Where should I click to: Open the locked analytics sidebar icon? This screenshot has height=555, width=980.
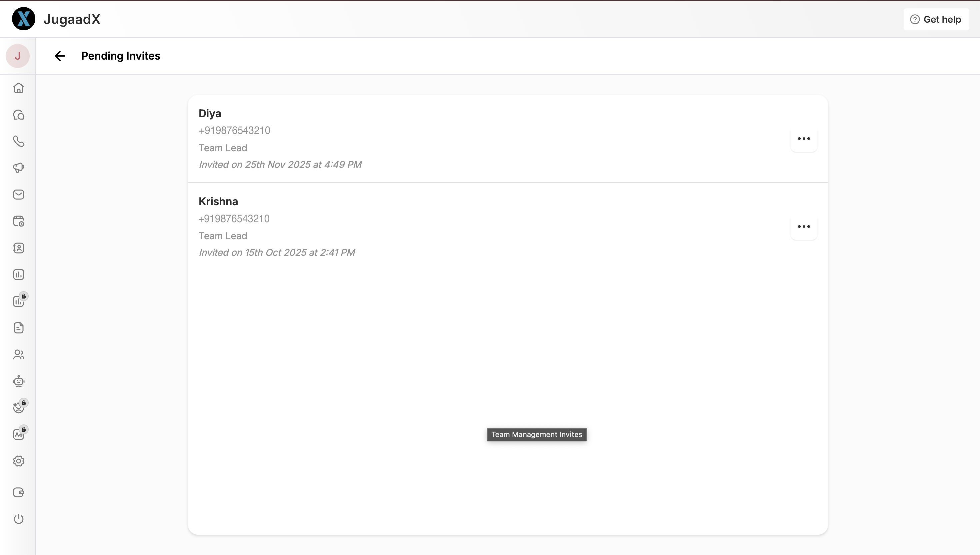[18, 301]
